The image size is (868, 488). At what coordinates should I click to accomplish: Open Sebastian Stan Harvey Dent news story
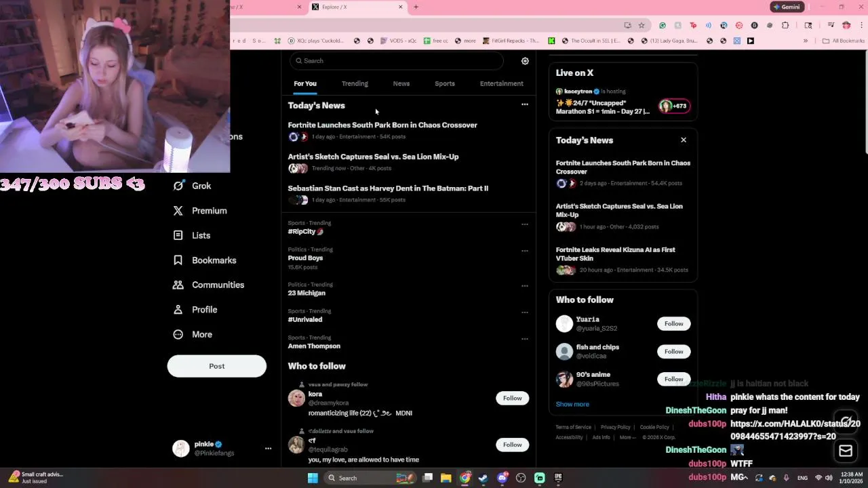click(388, 188)
